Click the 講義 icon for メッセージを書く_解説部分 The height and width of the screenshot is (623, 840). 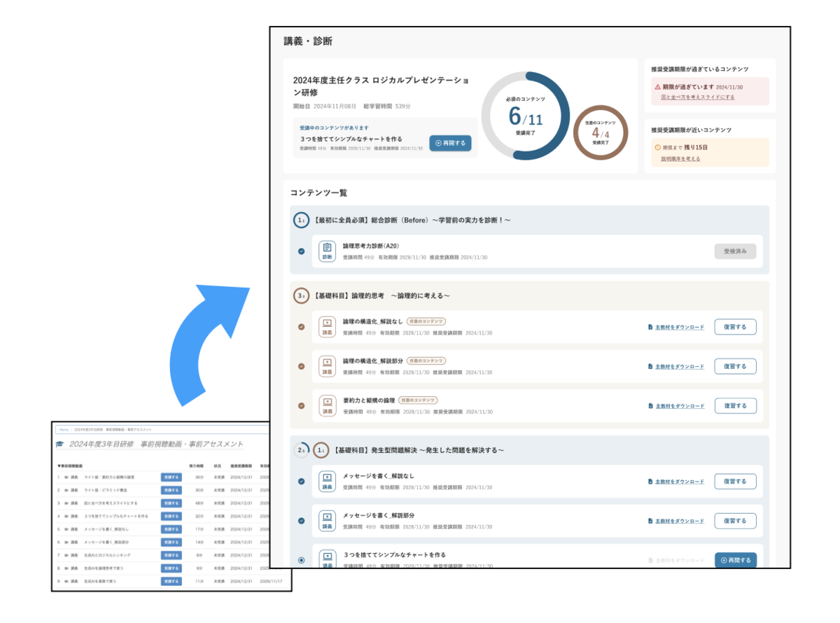(x=327, y=521)
